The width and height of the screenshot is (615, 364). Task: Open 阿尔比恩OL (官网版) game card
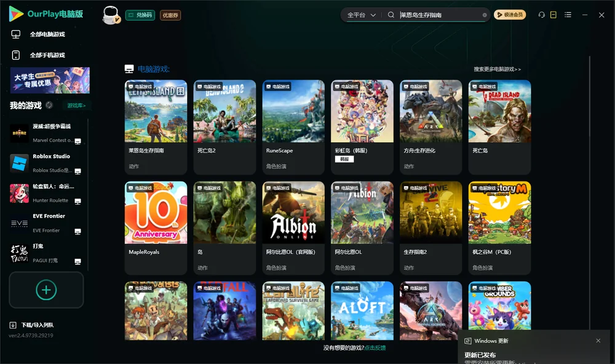293,228
